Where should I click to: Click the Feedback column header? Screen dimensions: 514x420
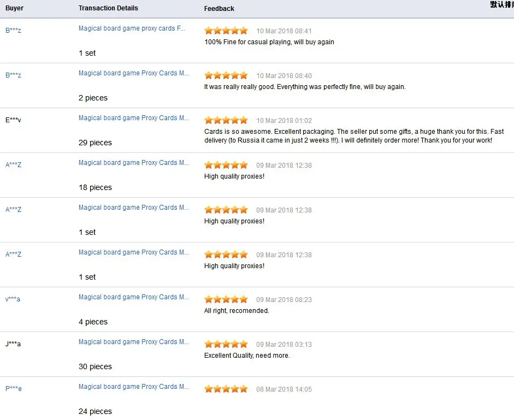[219, 9]
